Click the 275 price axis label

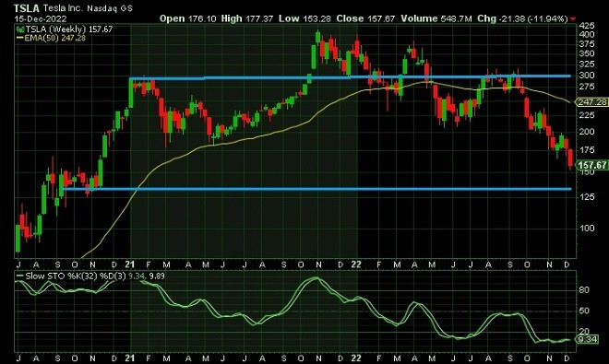[587, 87]
